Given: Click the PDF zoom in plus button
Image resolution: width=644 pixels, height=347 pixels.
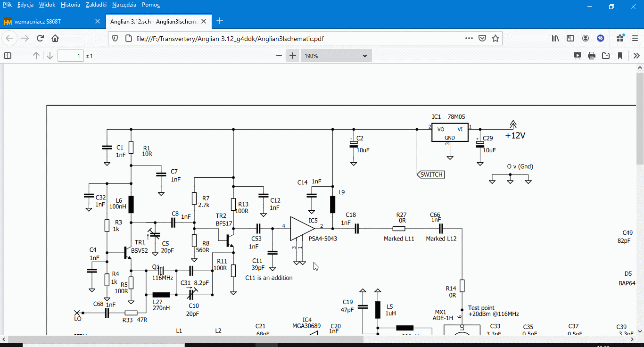Looking at the screenshot, I should [x=293, y=56].
